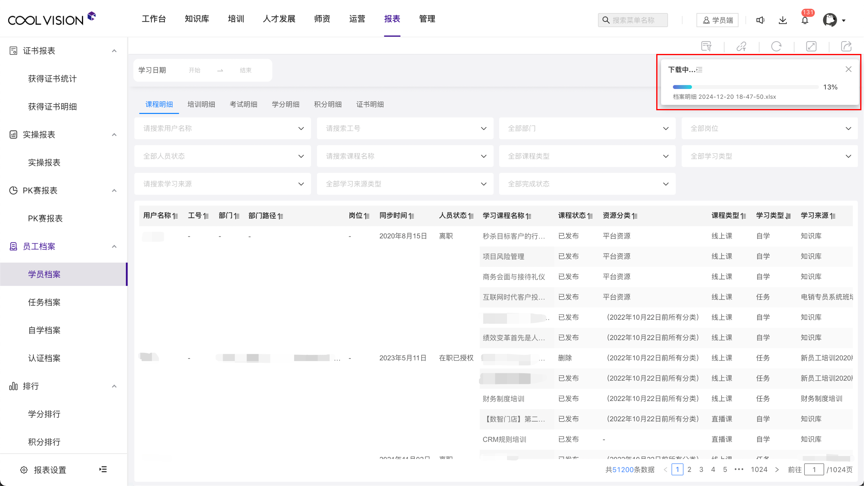Open the 全部课程类型 dropdown
This screenshot has height=486, width=868.
(x=587, y=156)
